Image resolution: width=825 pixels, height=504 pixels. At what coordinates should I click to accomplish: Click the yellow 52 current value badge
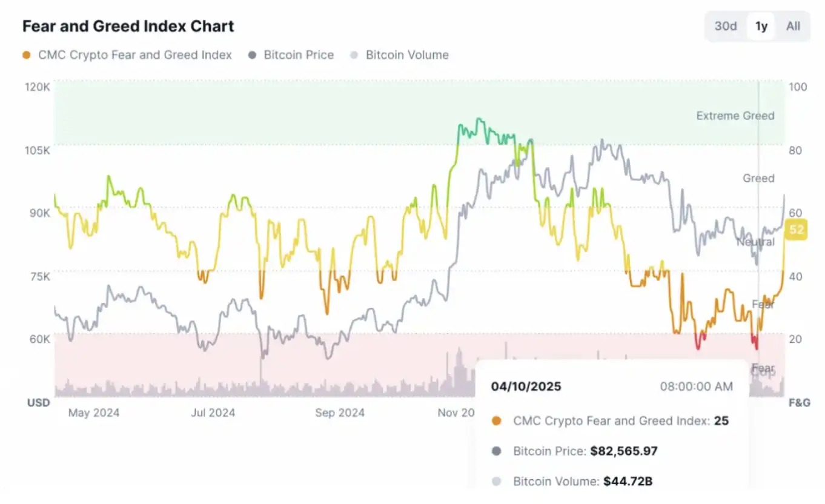(x=797, y=230)
